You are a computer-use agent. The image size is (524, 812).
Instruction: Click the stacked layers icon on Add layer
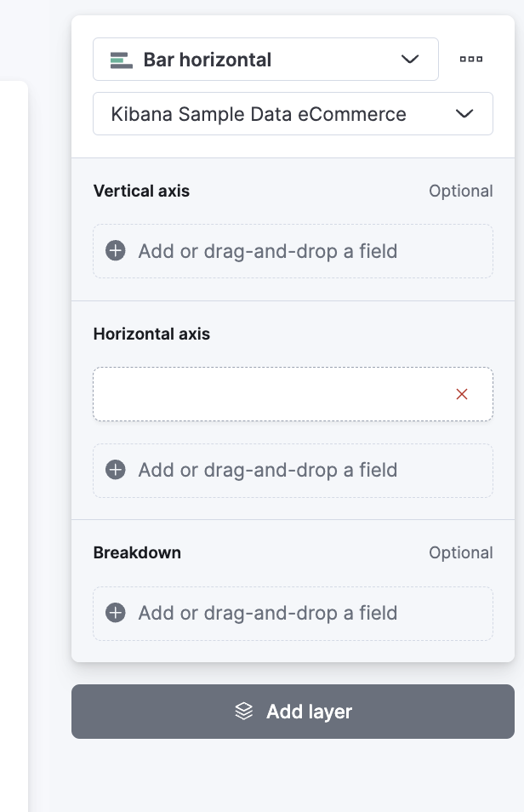click(244, 712)
